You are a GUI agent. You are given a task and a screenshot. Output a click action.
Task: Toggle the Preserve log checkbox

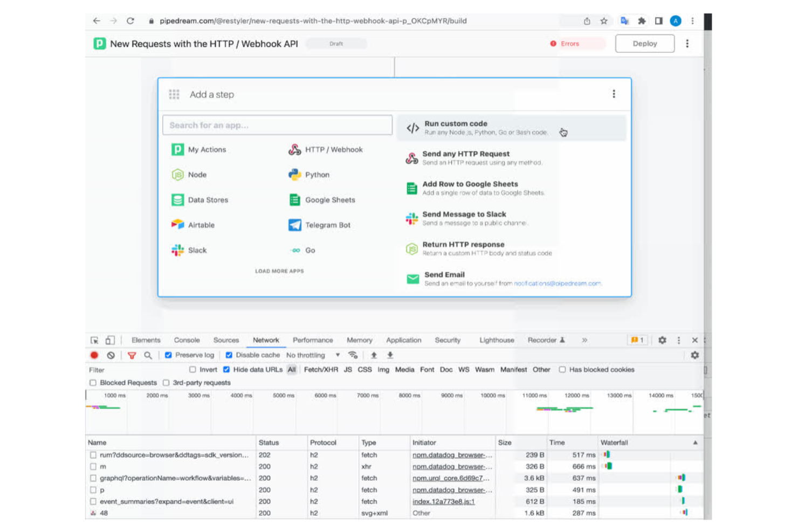click(x=168, y=355)
